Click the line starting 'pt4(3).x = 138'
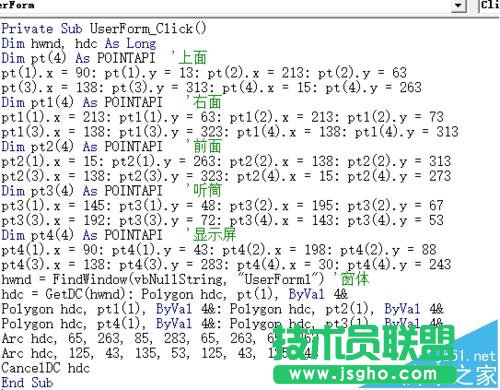Image resolution: width=500 pixels, height=390 pixels. tap(226, 264)
